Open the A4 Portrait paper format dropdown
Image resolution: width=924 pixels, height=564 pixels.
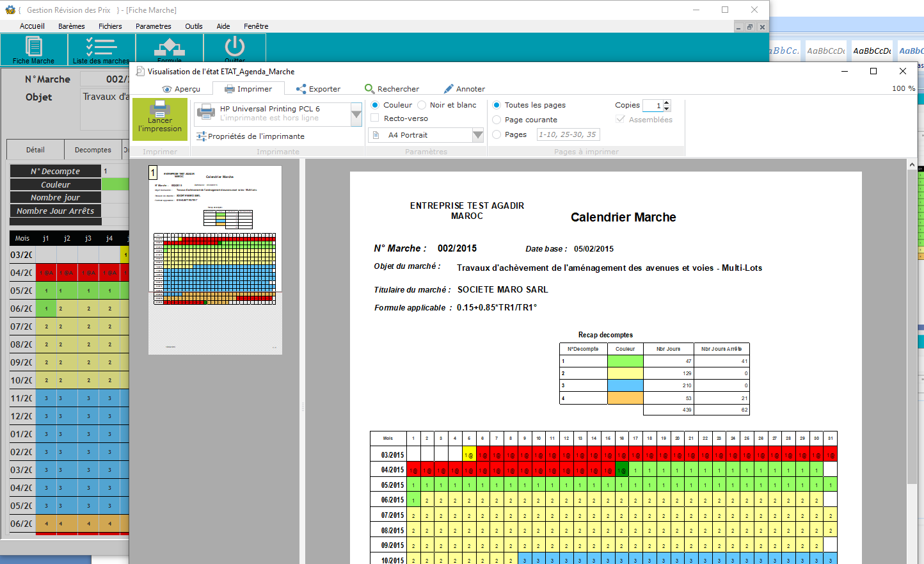pos(477,135)
